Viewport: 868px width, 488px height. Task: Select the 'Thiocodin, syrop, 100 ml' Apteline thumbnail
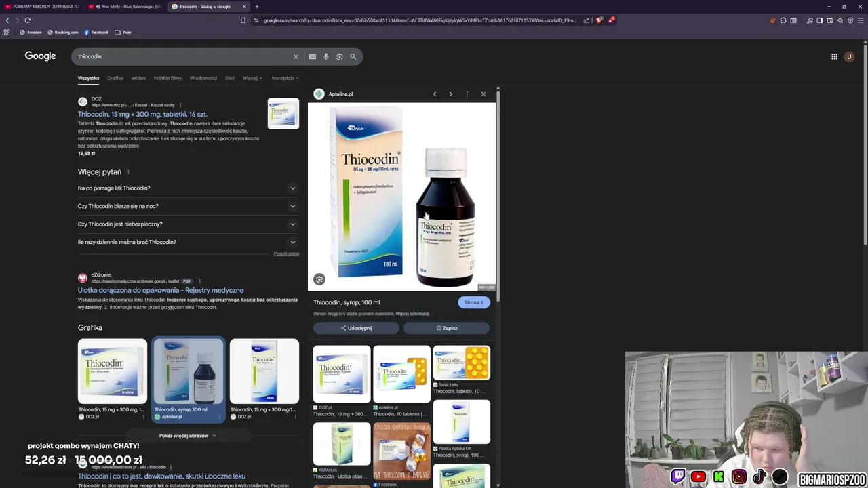pyautogui.click(x=188, y=380)
